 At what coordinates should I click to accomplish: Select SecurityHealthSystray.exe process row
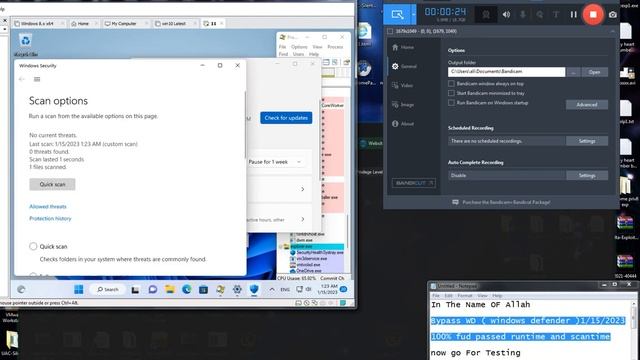pyautogui.click(x=317, y=253)
